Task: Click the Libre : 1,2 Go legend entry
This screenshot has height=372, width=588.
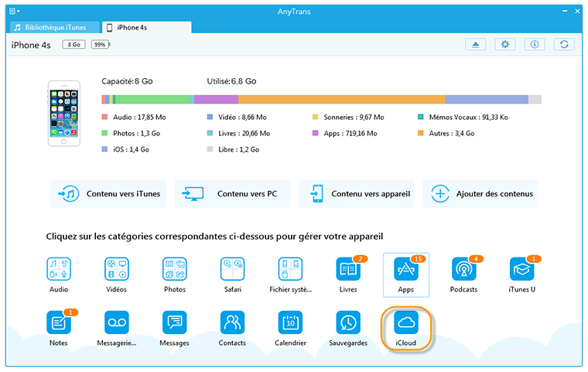Action: point(233,149)
